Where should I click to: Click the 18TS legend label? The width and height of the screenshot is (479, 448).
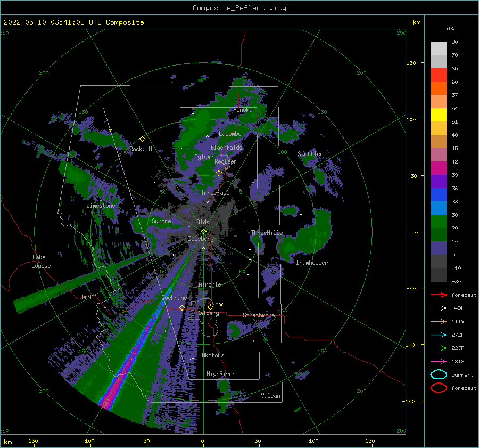coord(458,362)
